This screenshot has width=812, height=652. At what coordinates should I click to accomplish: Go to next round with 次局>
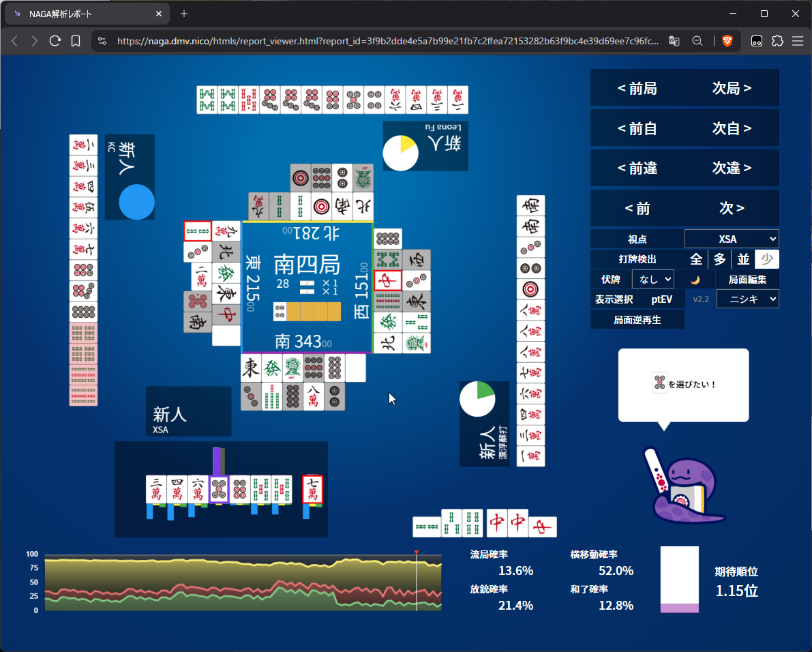(732, 88)
